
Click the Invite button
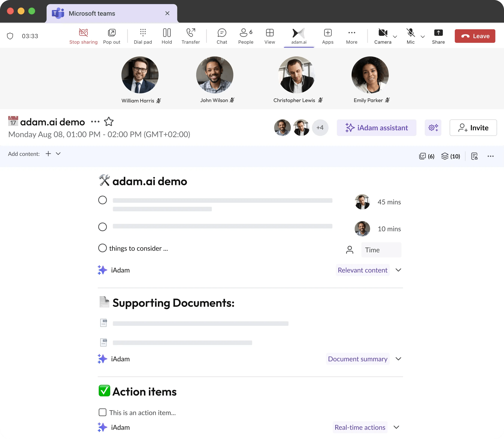click(473, 128)
